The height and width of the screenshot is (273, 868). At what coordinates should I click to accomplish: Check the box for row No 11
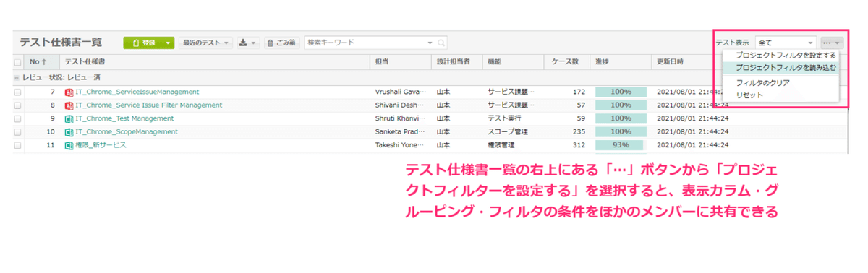pyautogui.click(x=17, y=145)
